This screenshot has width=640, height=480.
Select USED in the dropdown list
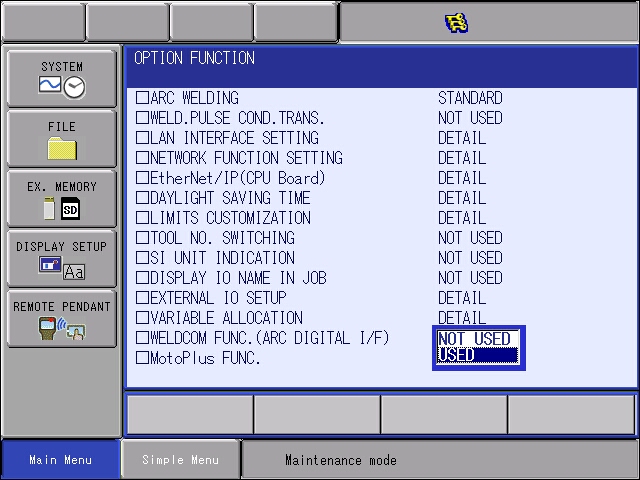coord(478,355)
